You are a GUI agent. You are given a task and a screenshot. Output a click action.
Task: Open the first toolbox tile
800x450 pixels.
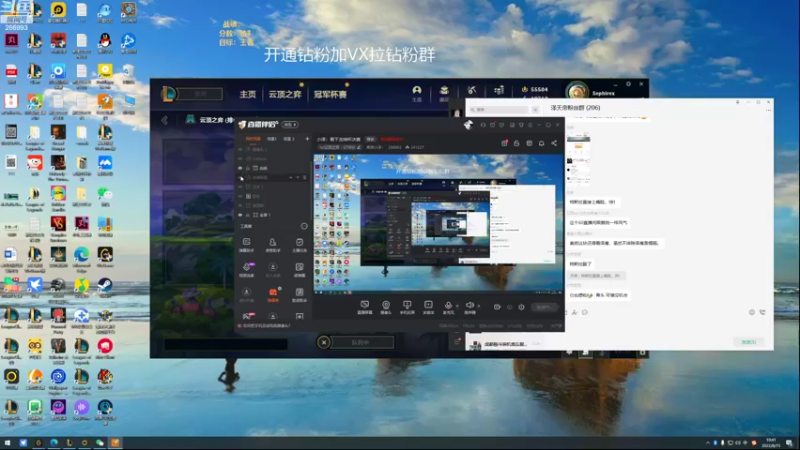click(246, 244)
